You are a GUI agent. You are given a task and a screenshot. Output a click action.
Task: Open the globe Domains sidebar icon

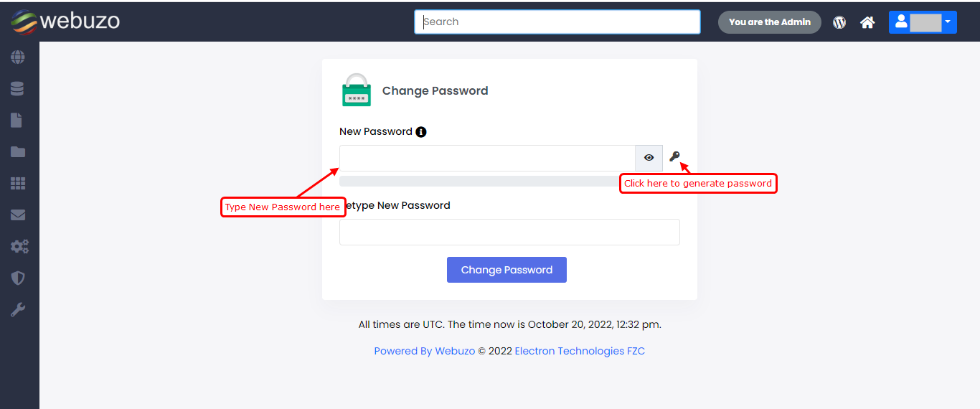click(17, 57)
